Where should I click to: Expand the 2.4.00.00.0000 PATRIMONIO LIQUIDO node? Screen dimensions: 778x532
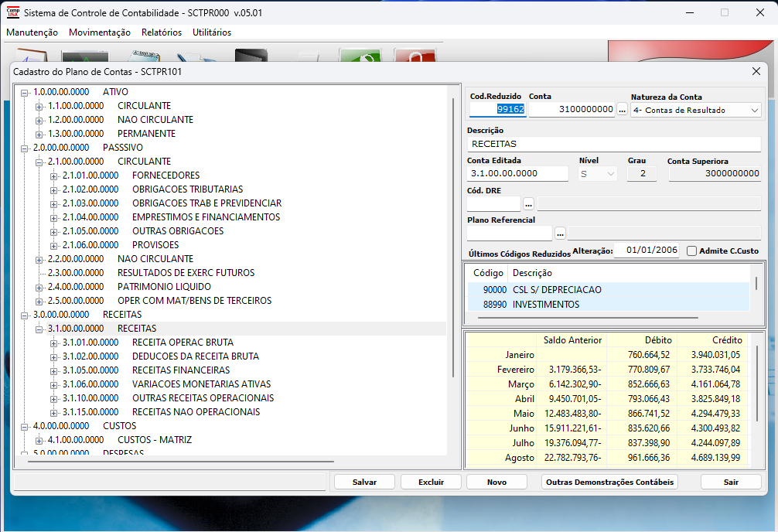pos(39,288)
